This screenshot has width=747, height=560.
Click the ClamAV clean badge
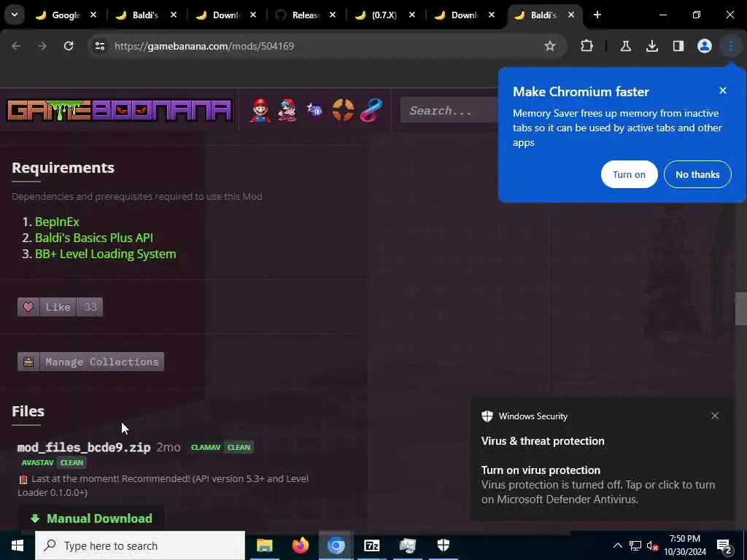tap(222, 447)
